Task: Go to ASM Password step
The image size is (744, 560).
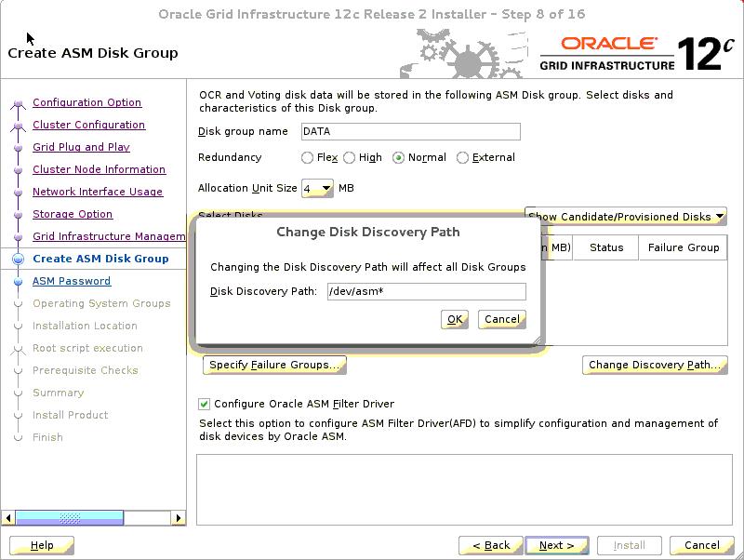Action: [72, 281]
